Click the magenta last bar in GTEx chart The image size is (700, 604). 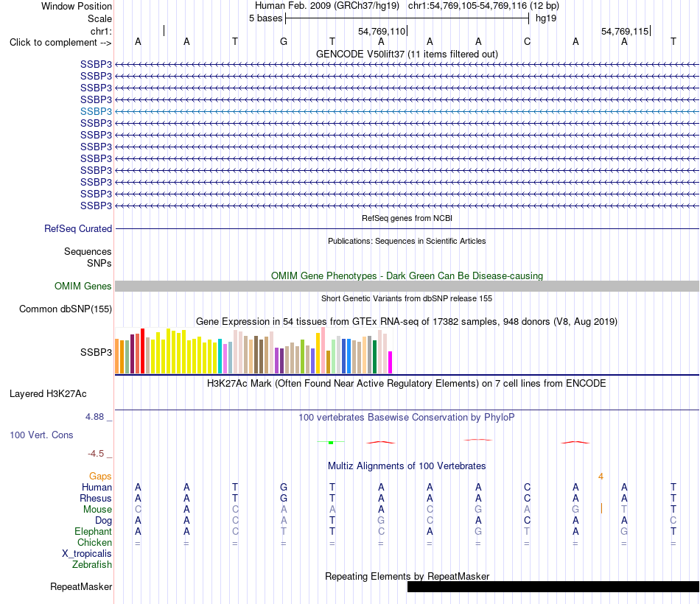pyautogui.click(x=391, y=362)
